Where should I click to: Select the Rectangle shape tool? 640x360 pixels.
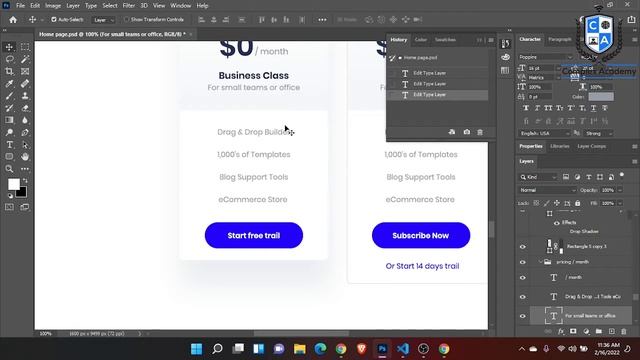click(x=9, y=157)
